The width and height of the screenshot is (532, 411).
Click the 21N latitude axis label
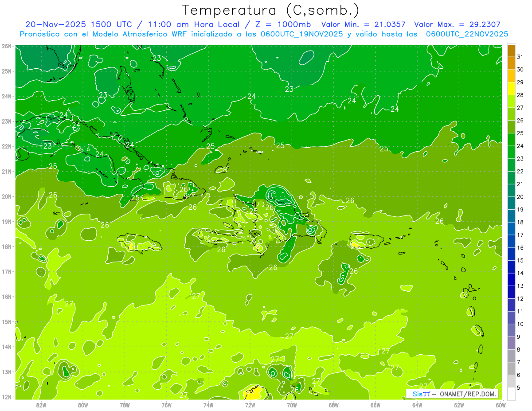(6, 171)
